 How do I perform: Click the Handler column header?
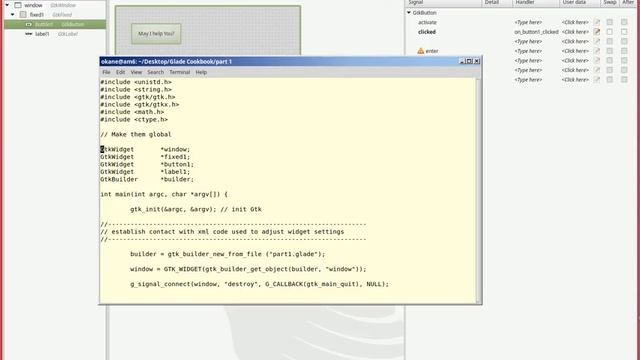[536, 2]
